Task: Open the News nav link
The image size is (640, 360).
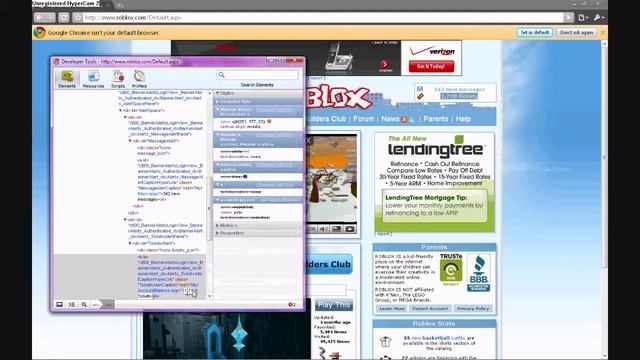Action: pos(390,119)
